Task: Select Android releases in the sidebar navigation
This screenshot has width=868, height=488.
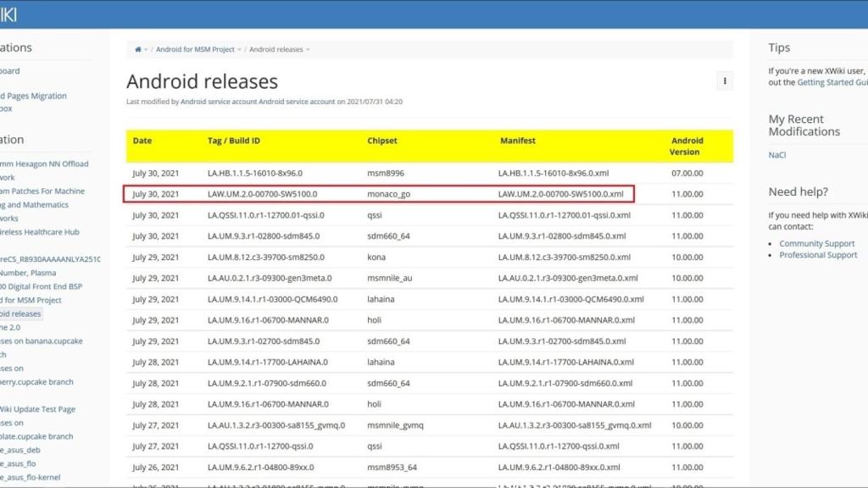Action: pyautogui.click(x=20, y=313)
